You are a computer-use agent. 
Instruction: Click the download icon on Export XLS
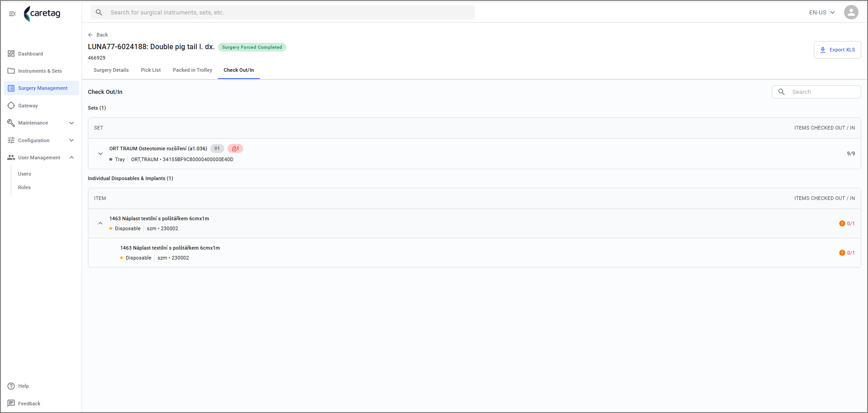coord(822,50)
